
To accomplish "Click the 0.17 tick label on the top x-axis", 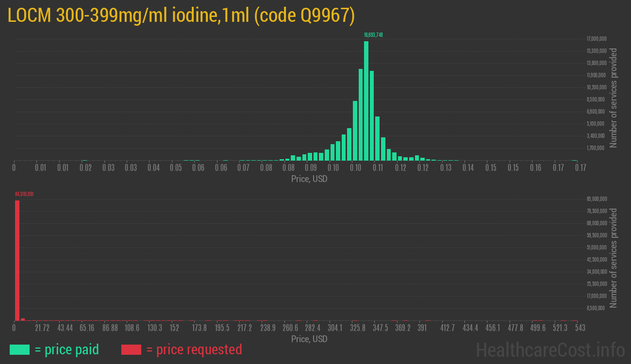I will (580, 167).
